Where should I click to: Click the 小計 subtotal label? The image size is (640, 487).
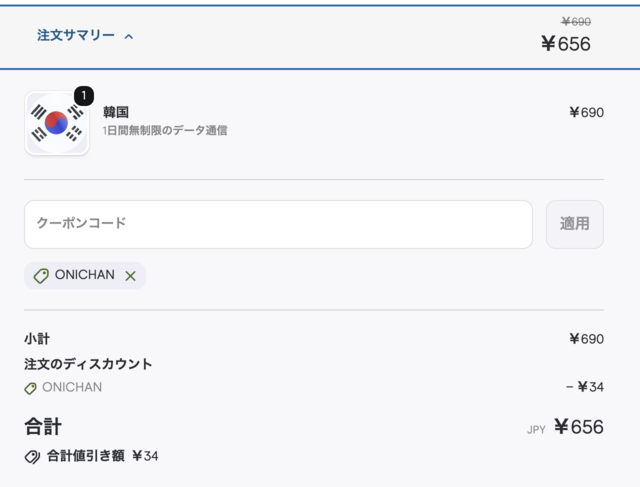pyautogui.click(x=37, y=339)
